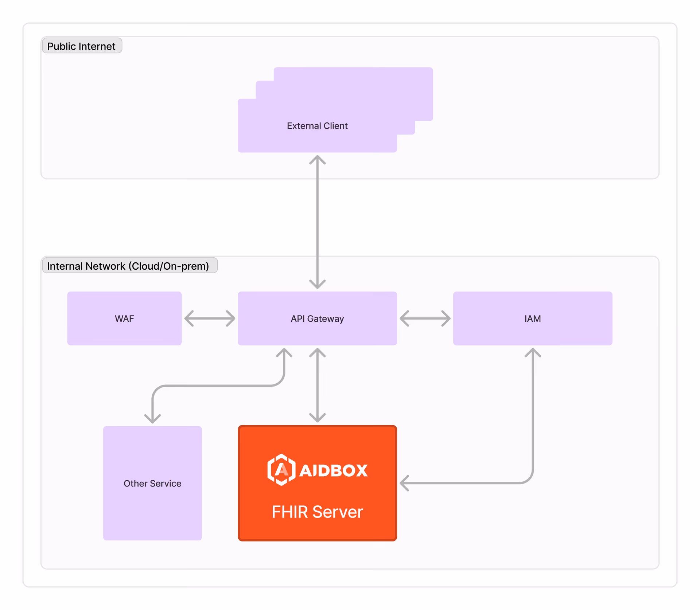Image resolution: width=700 pixels, height=610 pixels.
Task: Click the Aidbox hexagon logo icon
Action: click(x=281, y=469)
